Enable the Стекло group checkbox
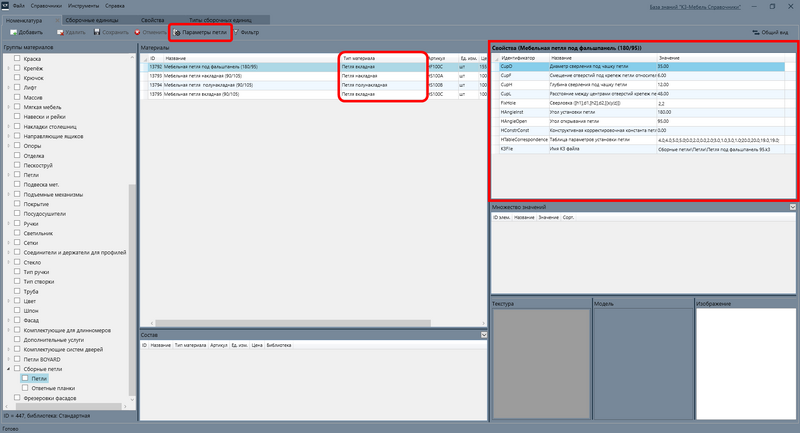The height and width of the screenshot is (433, 800). tap(17, 262)
